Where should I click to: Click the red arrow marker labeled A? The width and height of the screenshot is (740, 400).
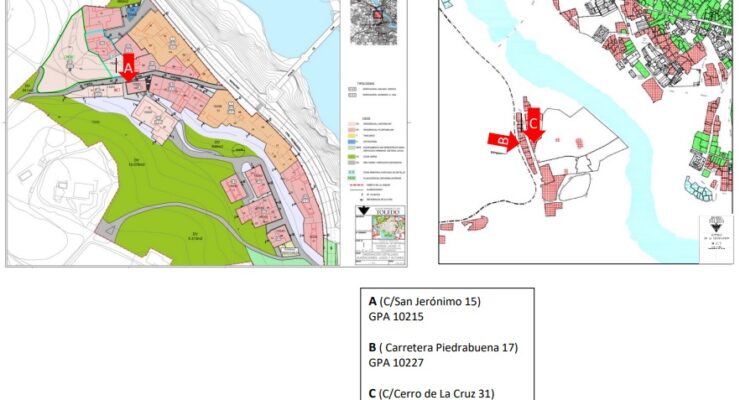coord(127,71)
